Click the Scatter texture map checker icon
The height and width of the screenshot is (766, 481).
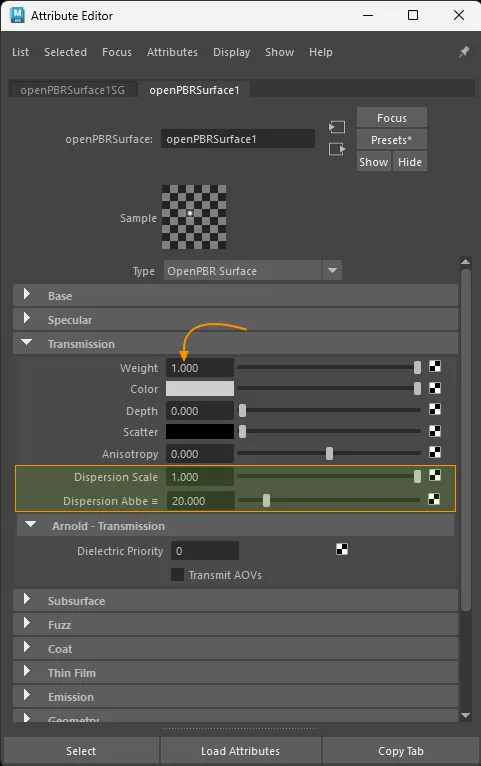(435, 431)
